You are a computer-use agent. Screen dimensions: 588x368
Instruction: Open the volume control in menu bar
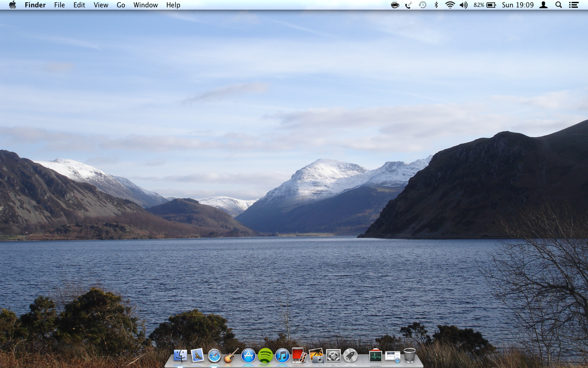464,5
